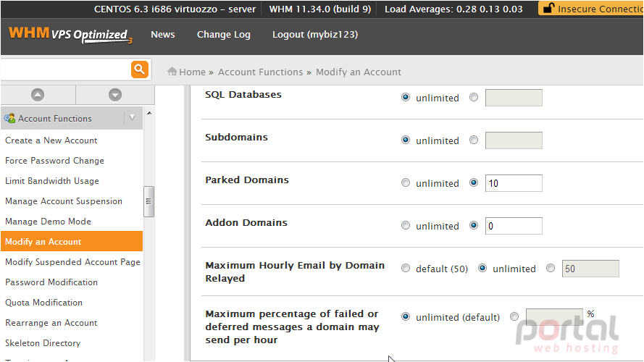644x362 pixels.
Task: Open the News menu item
Action: point(163,35)
